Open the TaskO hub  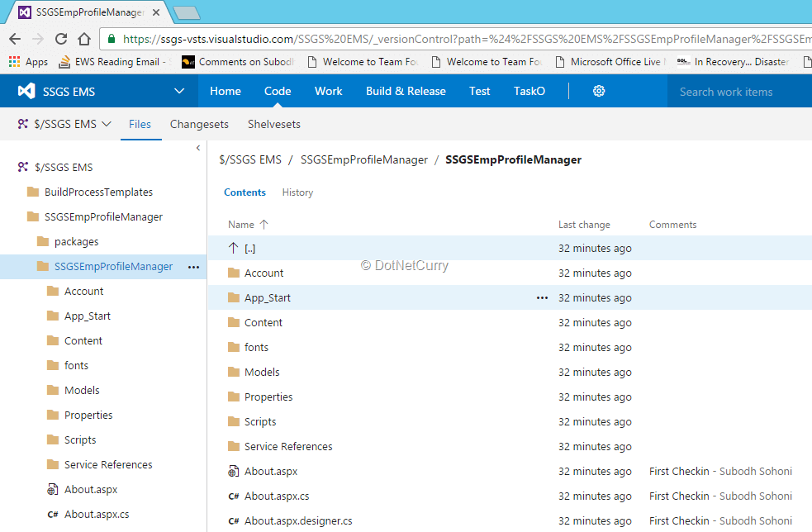529,91
